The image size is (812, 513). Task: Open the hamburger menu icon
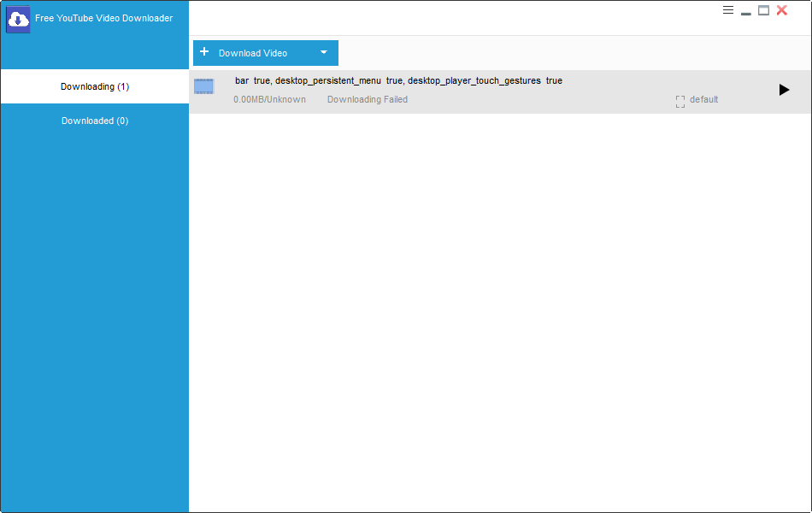click(727, 9)
